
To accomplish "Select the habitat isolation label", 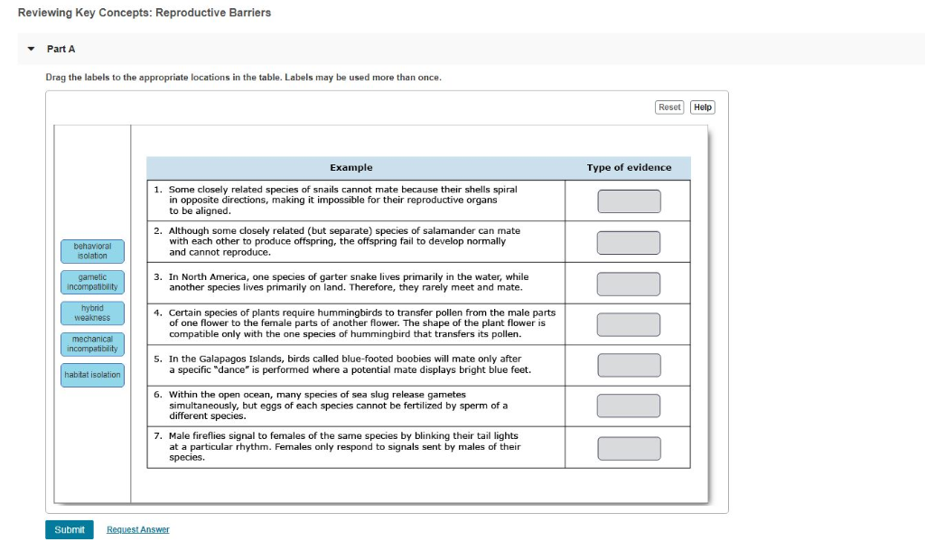I will pos(92,375).
